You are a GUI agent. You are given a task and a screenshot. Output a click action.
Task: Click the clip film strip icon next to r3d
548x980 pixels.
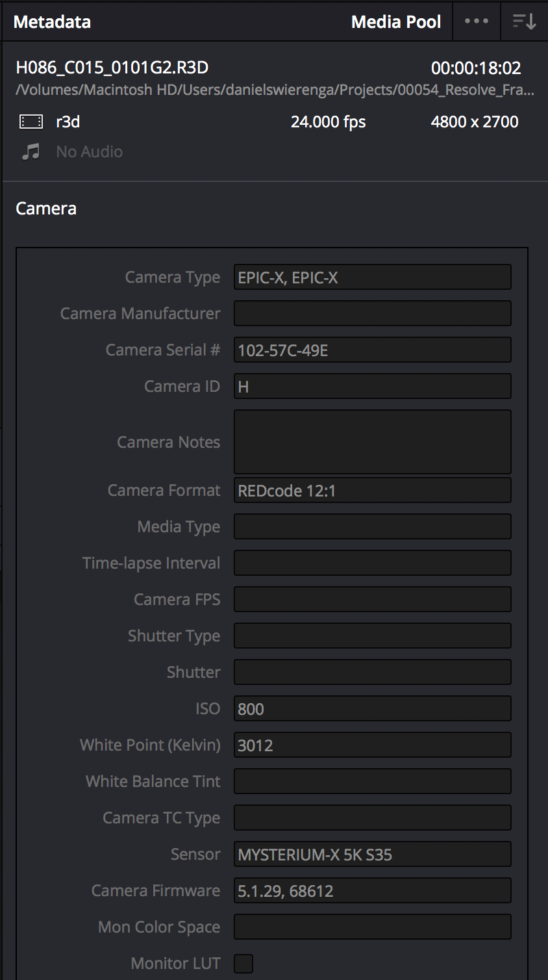31,121
